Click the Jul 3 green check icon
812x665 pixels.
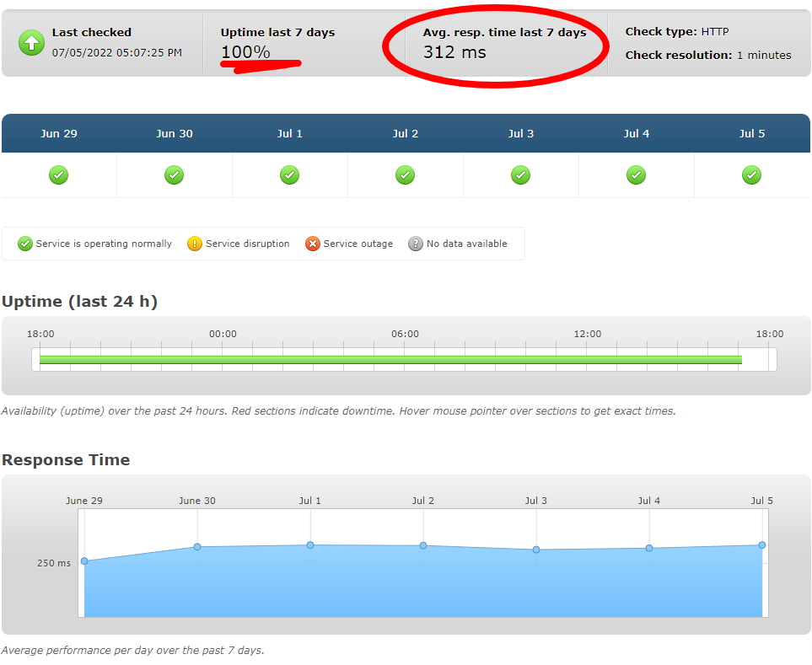(x=520, y=175)
